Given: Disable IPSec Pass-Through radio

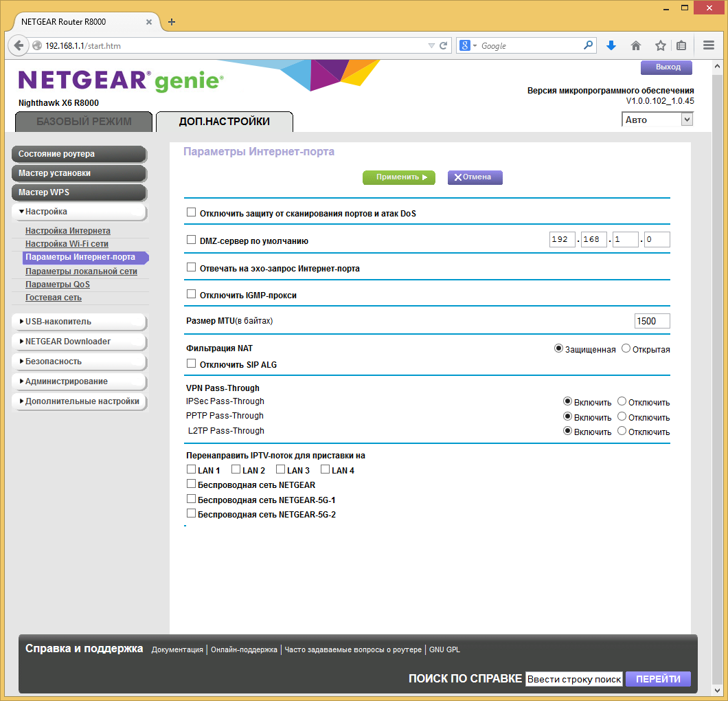Looking at the screenshot, I should (622, 401).
